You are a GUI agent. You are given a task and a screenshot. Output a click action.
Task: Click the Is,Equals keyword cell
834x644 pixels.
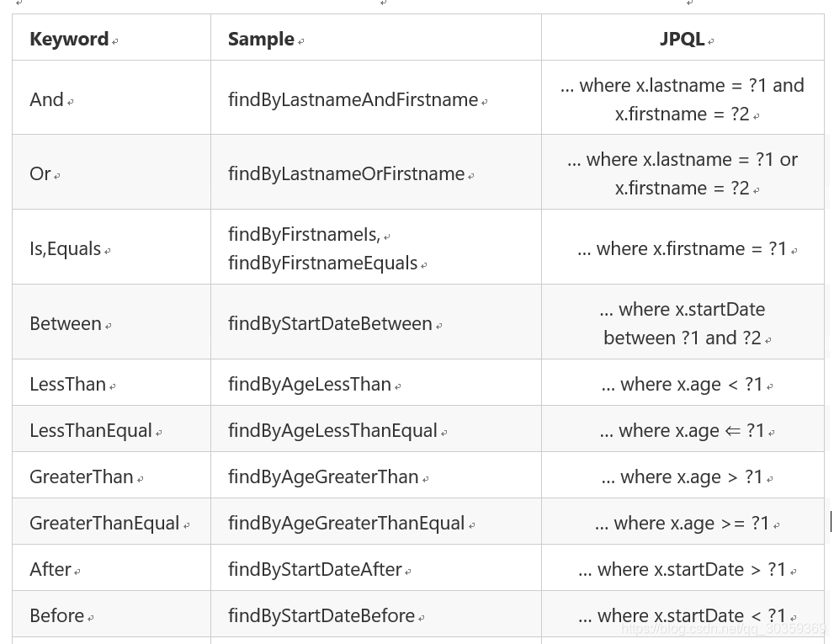tap(65, 248)
